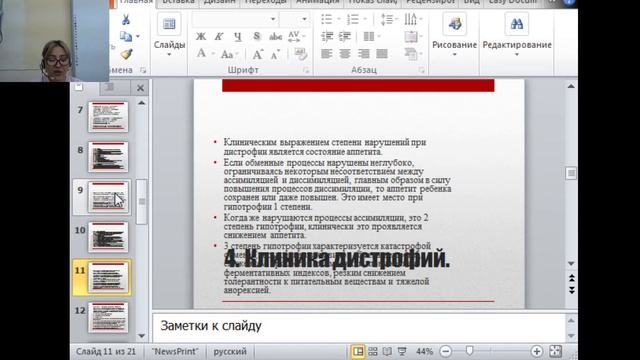Switch to the Переходы tab
Image resolution: width=640 pixels, height=360 pixels.
tap(266, 2)
